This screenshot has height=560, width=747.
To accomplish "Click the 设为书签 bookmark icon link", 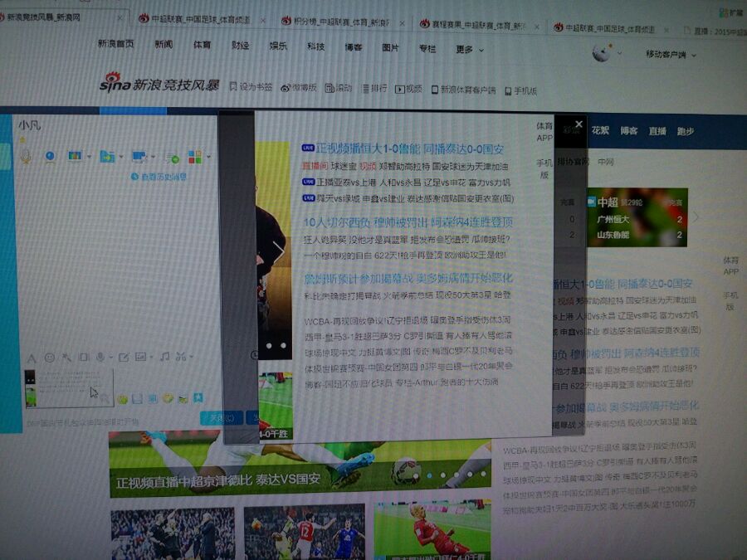I will (x=251, y=86).
